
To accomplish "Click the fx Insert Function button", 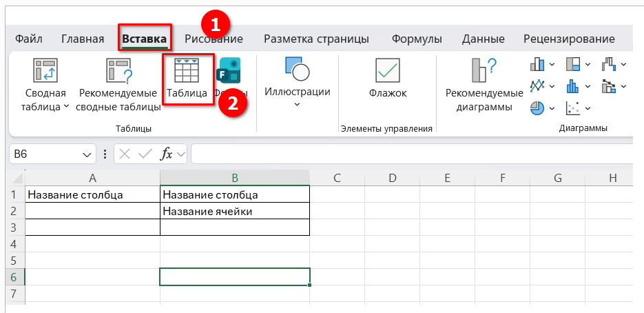I will pyautogui.click(x=167, y=154).
